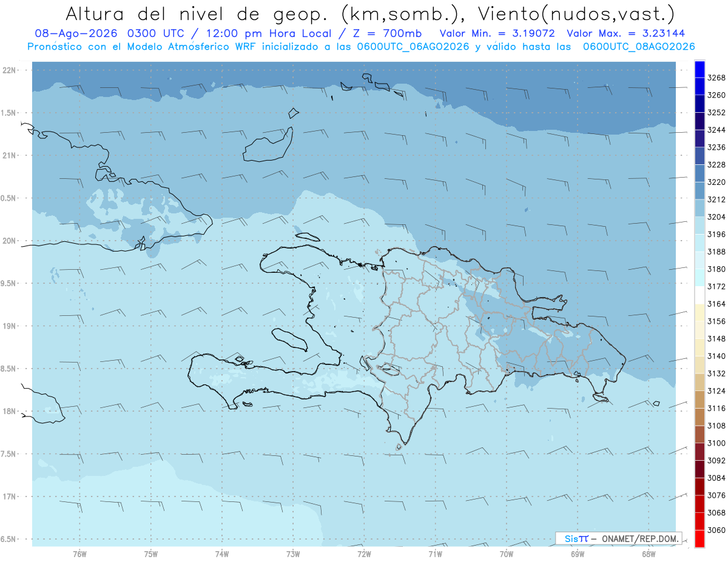This screenshot has height=562, width=728.
Task: Click the 3172 color scale label
Action: (716, 286)
